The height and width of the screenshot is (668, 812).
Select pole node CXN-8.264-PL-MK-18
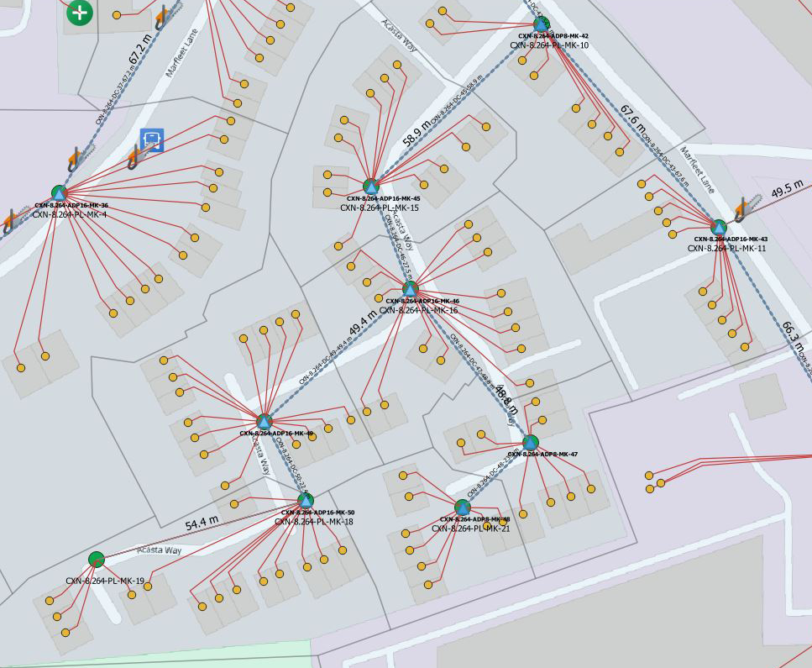coord(306,500)
